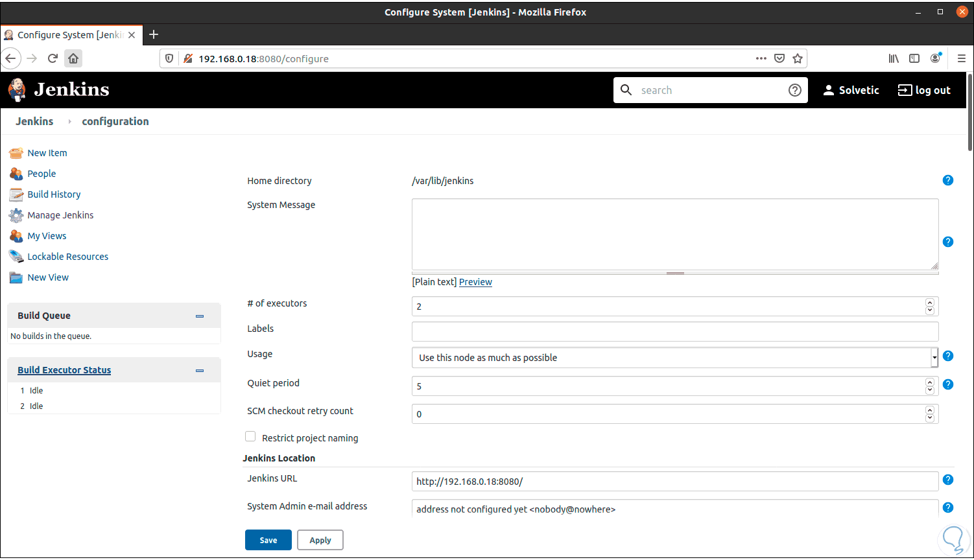The image size is (974, 560).
Task: Open a new browser tab
Action: (x=154, y=35)
